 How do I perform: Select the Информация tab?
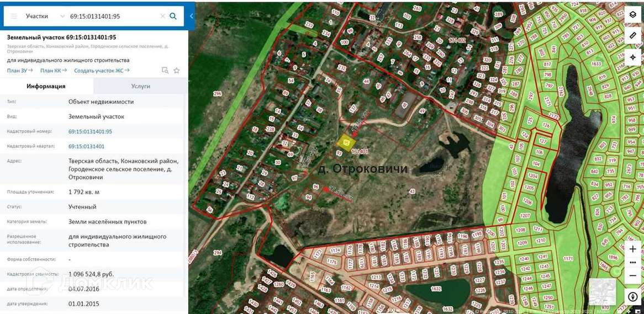point(46,86)
